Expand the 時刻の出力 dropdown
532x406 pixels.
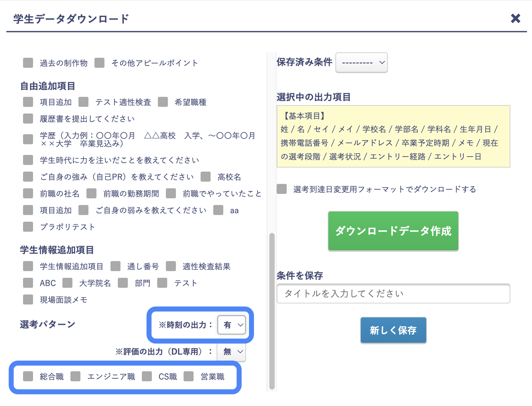pos(232,325)
